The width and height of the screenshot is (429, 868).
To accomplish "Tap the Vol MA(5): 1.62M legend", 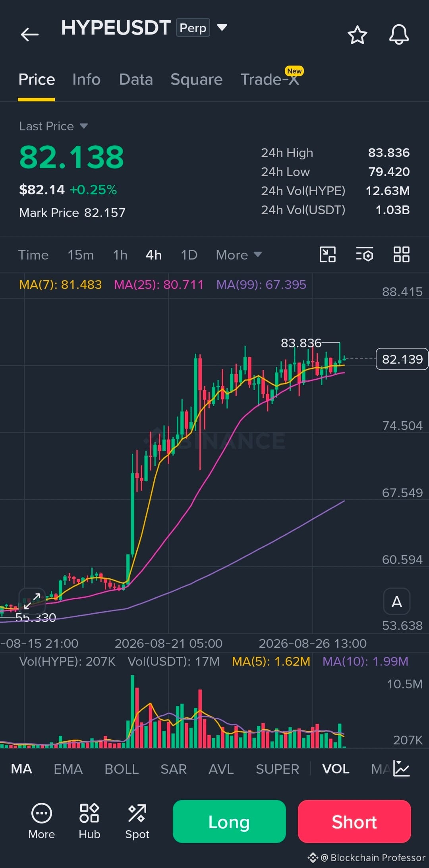I will (271, 661).
